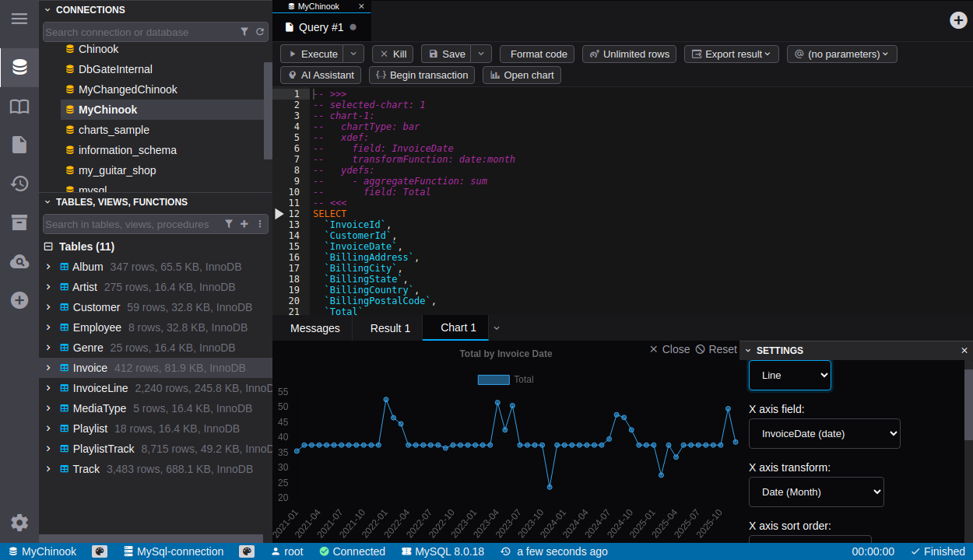
Task: Open the database connections sidebar icon
Action: click(19, 68)
